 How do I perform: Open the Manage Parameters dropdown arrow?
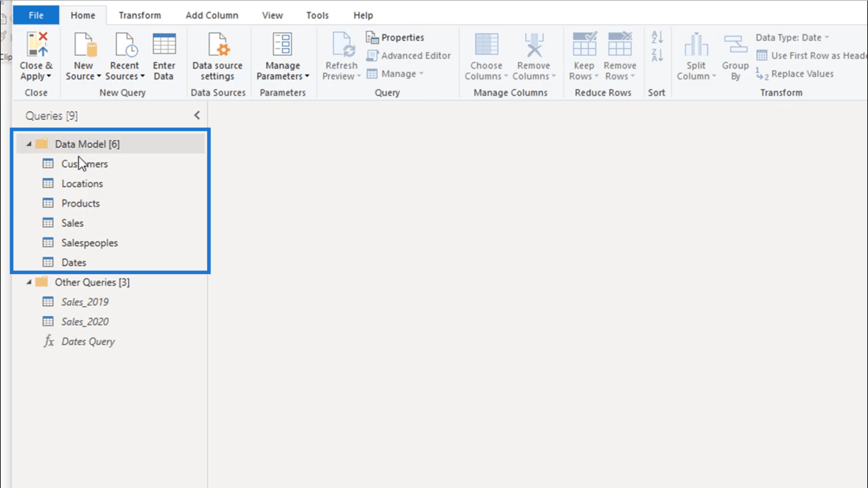point(307,76)
